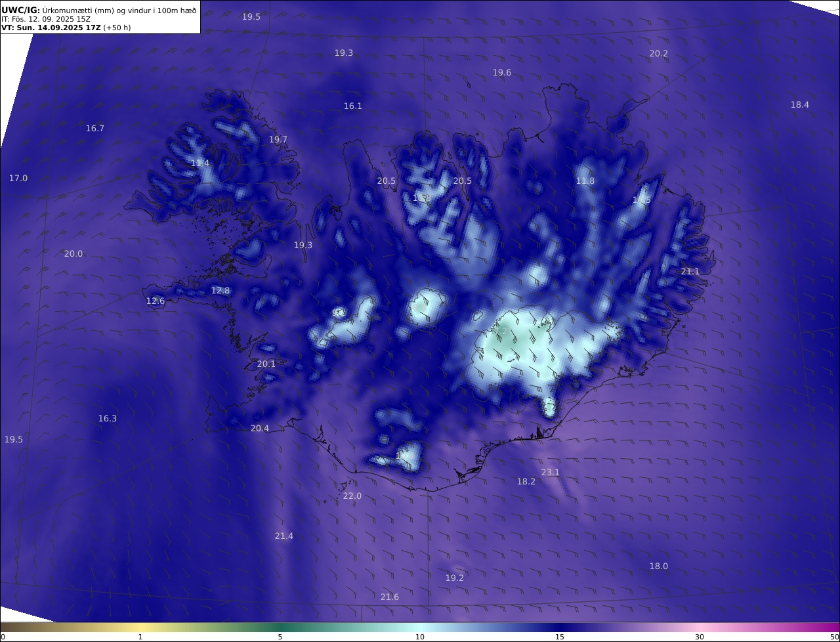This screenshot has height=642, width=840.
Task: Click the 18.4 value label
Action: pyautogui.click(x=799, y=105)
